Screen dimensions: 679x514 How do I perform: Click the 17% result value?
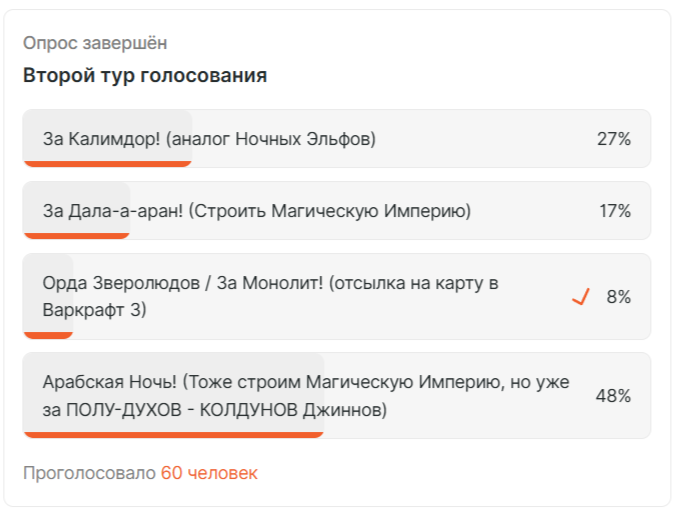tap(614, 211)
